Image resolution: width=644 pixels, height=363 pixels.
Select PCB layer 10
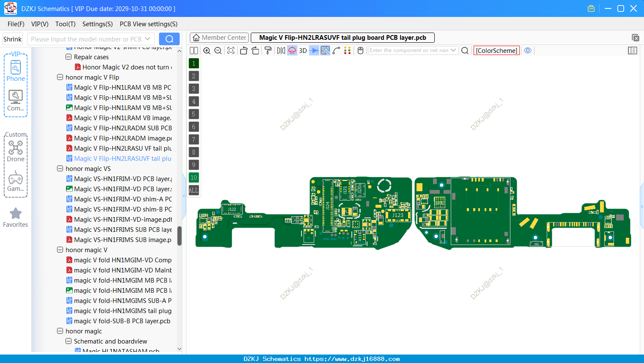[194, 178]
